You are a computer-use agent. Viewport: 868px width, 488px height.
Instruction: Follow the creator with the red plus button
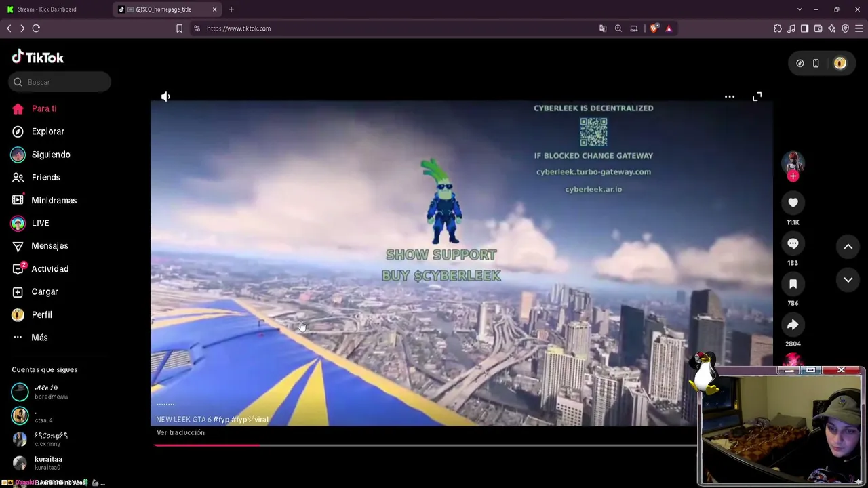793,176
